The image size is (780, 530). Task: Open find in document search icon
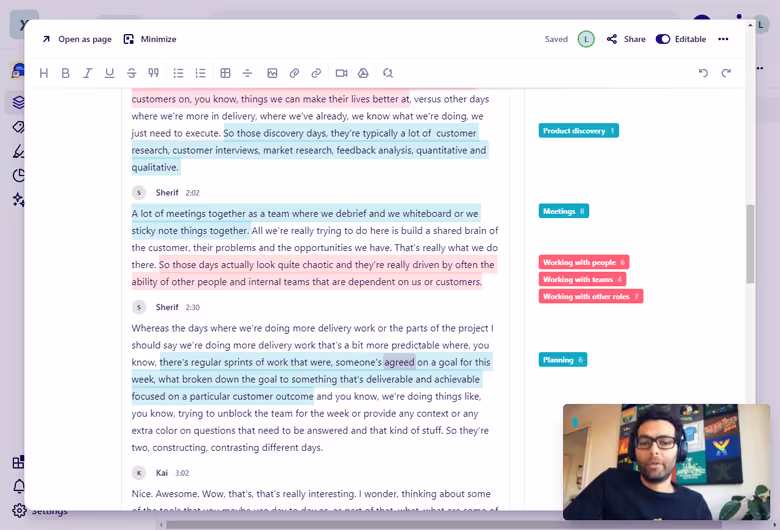pos(388,73)
